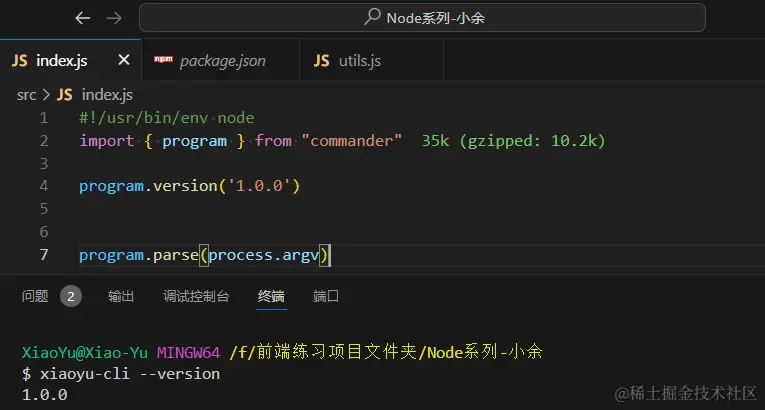Screen dimensions: 765x410
Task: Click process.argv in the parse call
Action: point(263,255)
